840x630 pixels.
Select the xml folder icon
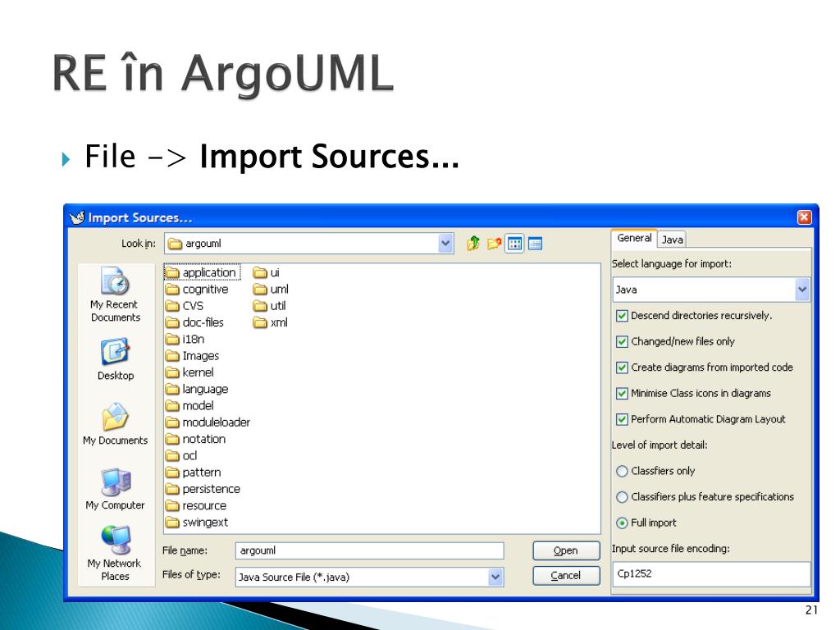coord(260,323)
